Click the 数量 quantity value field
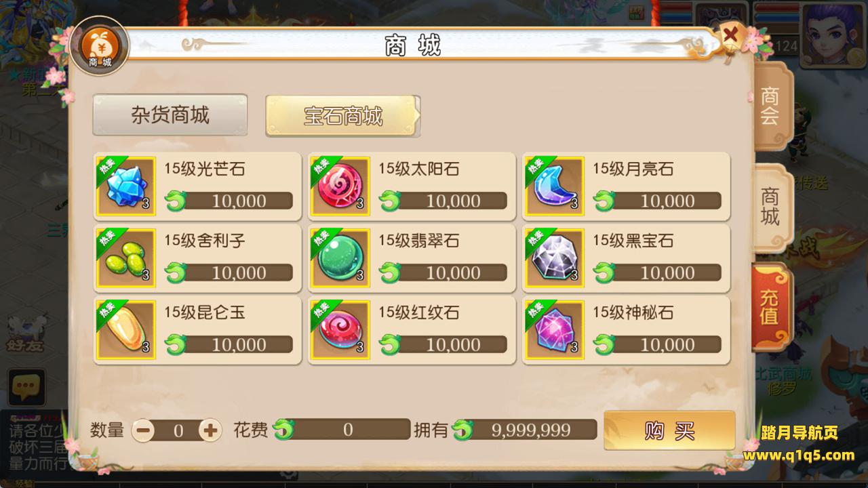The image size is (868, 488). [177, 430]
